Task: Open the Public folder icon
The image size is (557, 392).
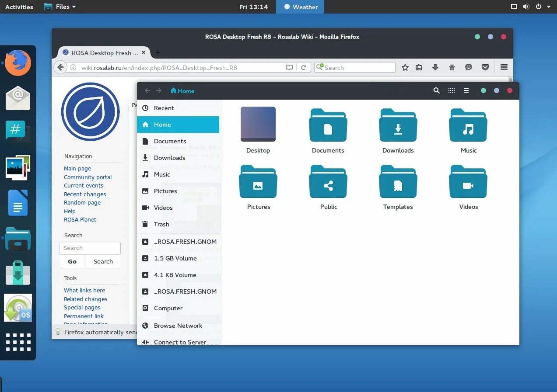Action: 328,182
